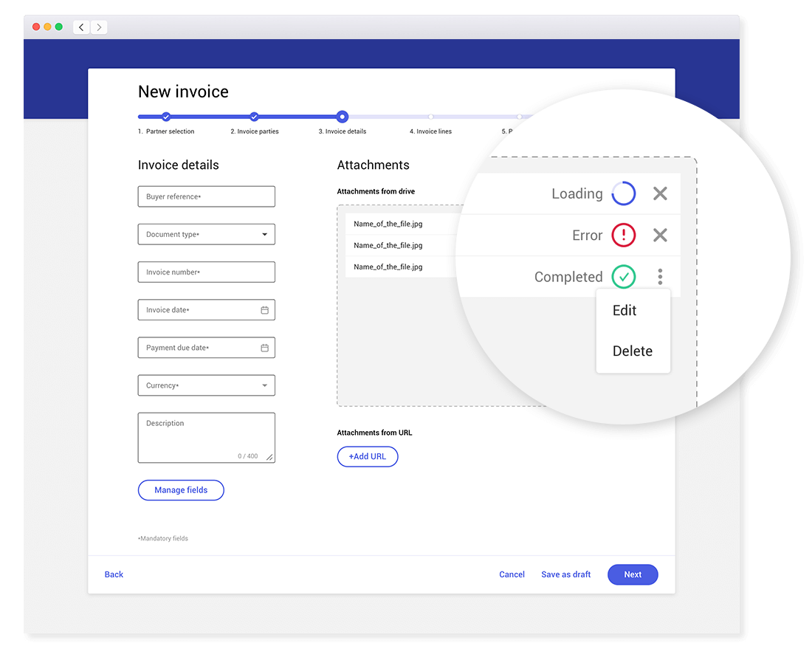Click the Save as draft link
Image resolution: width=812 pixels, height=660 pixels.
[x=565, y=574]
